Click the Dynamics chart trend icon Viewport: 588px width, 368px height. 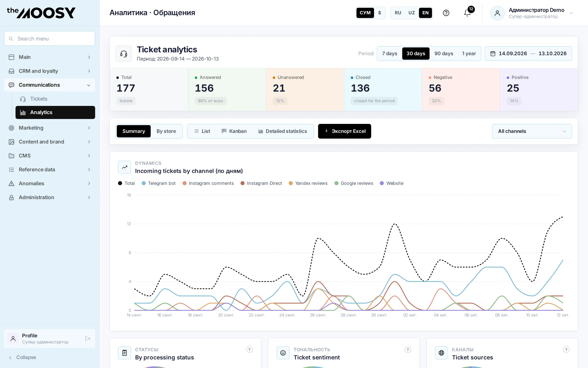(124, 167)
